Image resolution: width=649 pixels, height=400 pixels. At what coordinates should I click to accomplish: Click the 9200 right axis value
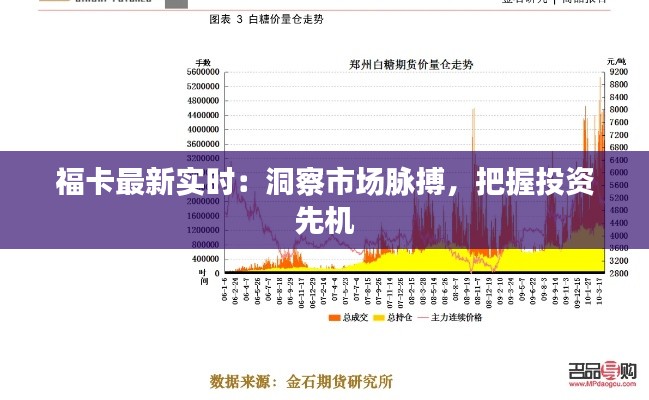pyautogui.click(x=618, y=72)
